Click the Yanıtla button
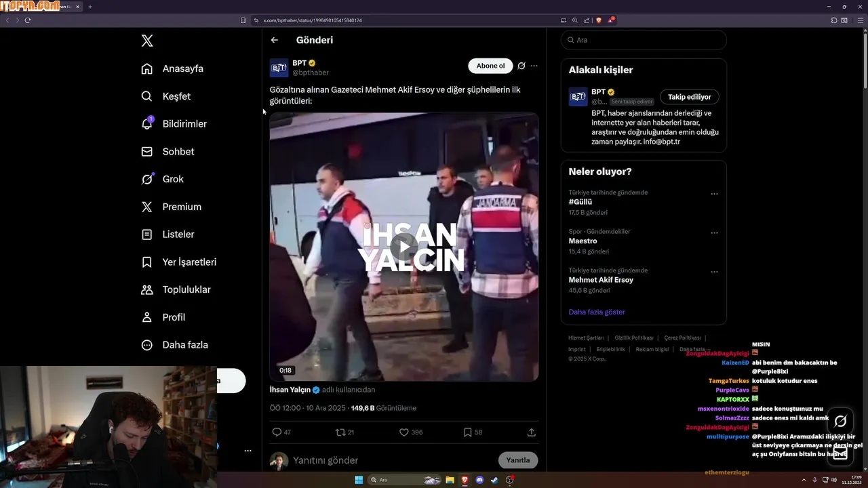 518,460
